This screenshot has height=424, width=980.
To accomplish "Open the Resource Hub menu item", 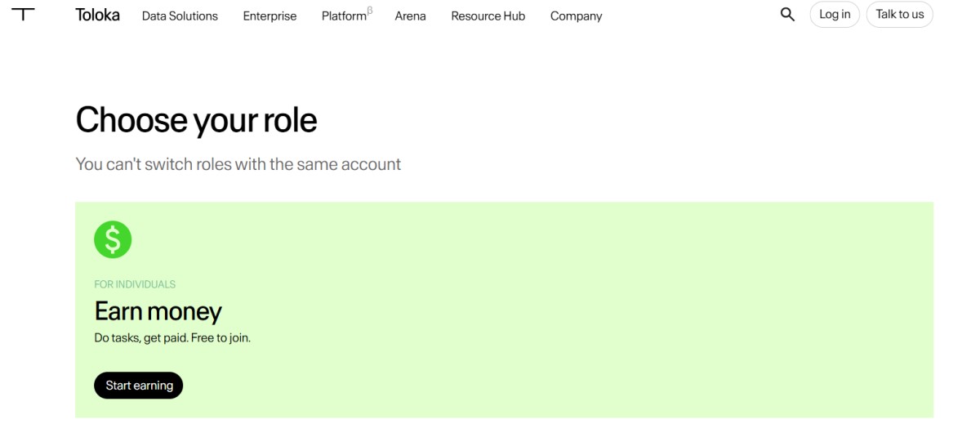I will pyautogui.click(x=488, y=16).
